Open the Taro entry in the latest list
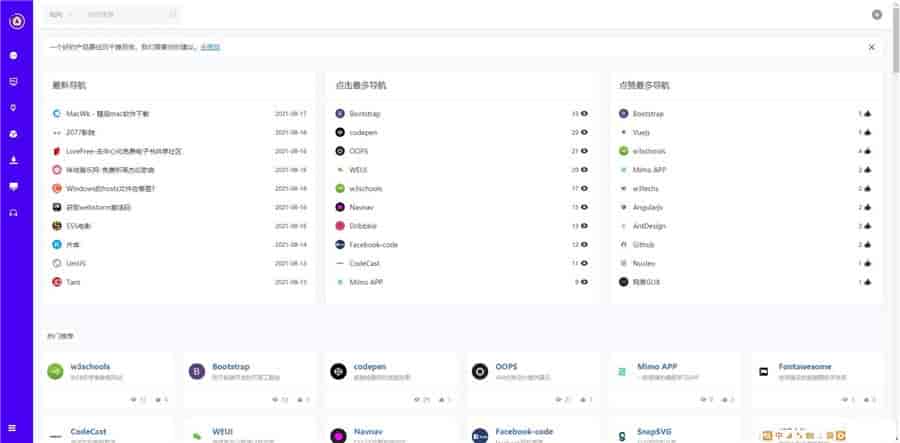 click(x=73, y=282)
